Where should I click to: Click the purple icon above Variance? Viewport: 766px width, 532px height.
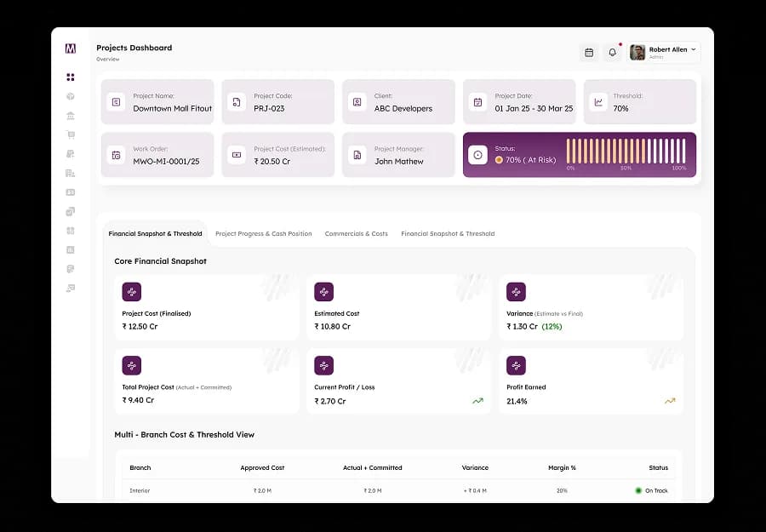point(516,292)
